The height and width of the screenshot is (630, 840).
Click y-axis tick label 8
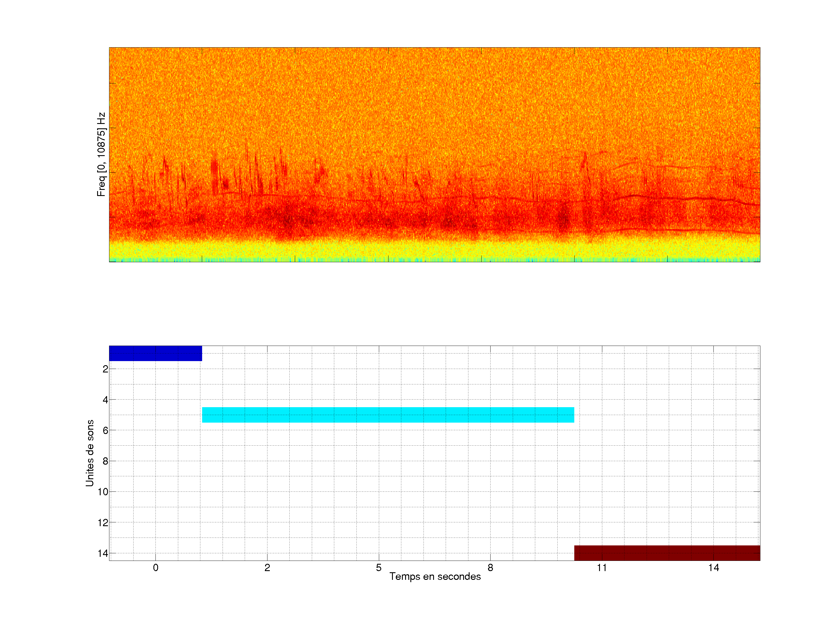point(105,461)
